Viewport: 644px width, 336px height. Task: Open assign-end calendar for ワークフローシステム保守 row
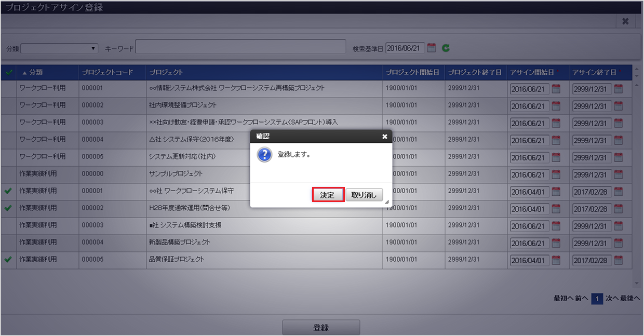(619, 192)
